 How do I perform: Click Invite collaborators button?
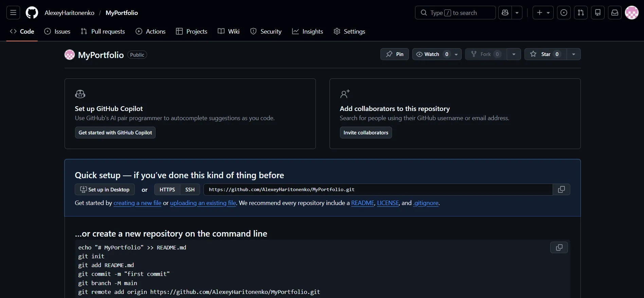(x=366, y=133)
